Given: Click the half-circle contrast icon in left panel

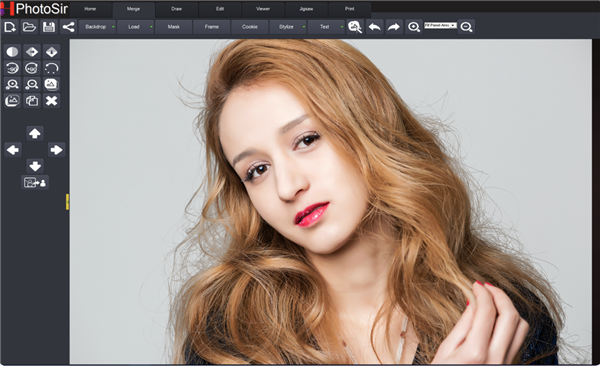Looking at the screenshot, I should pos(12,52).
